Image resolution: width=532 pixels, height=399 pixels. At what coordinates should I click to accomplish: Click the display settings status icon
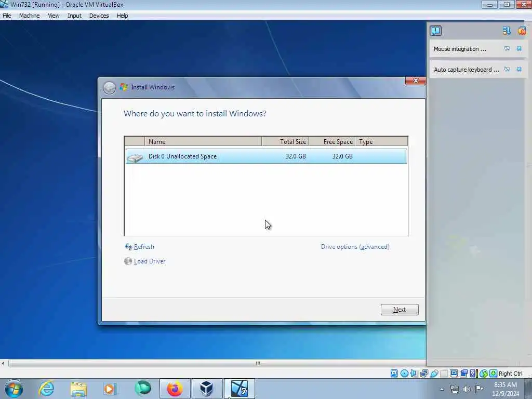tap(454, 374)
